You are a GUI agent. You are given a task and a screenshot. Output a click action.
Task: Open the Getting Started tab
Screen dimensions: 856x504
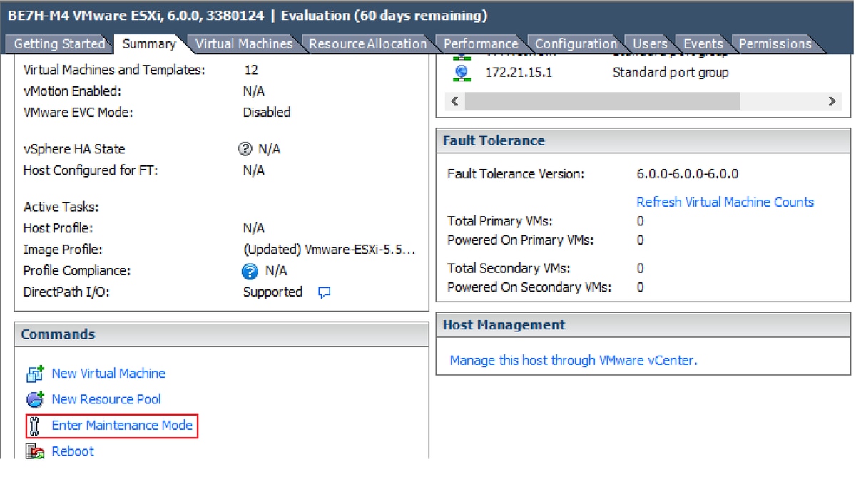tap(59, 44)
